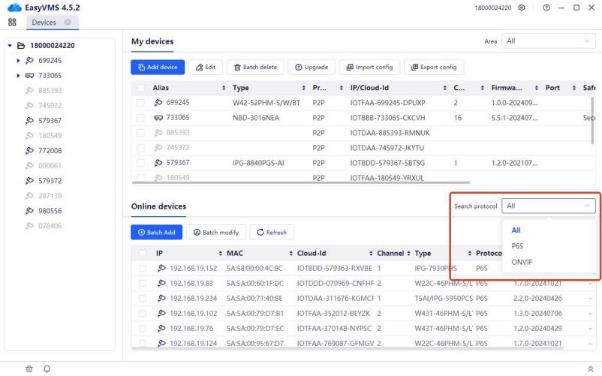Image resolution: width=602 pixels, height=376 pixels.
Task: Close the Devices tab
Action: pyautogui.click(x=68, y=22)
